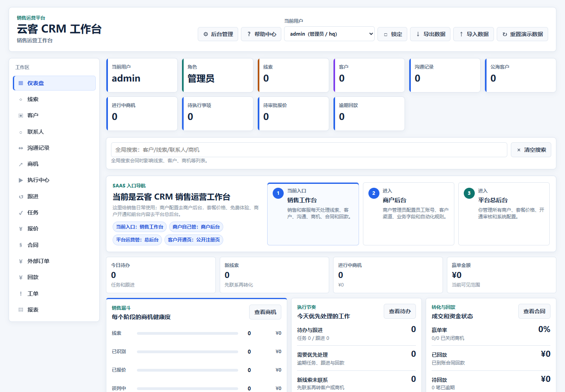Screen dimensions: 565x392
Task: Click the 赢单率 0% value
Action: pyautogui.click(x=544, y=329)
